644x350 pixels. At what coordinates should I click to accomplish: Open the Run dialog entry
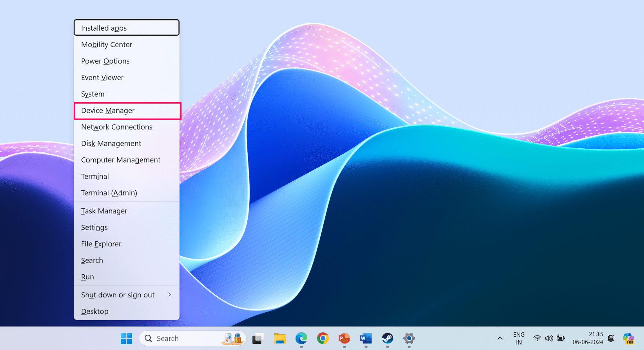coord(127,277)
